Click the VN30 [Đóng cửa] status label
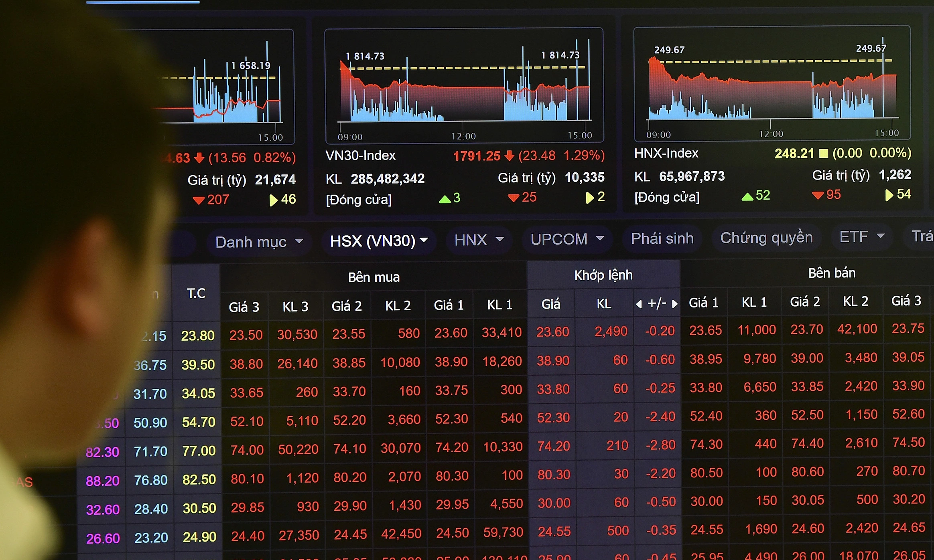 pos(359,200)
